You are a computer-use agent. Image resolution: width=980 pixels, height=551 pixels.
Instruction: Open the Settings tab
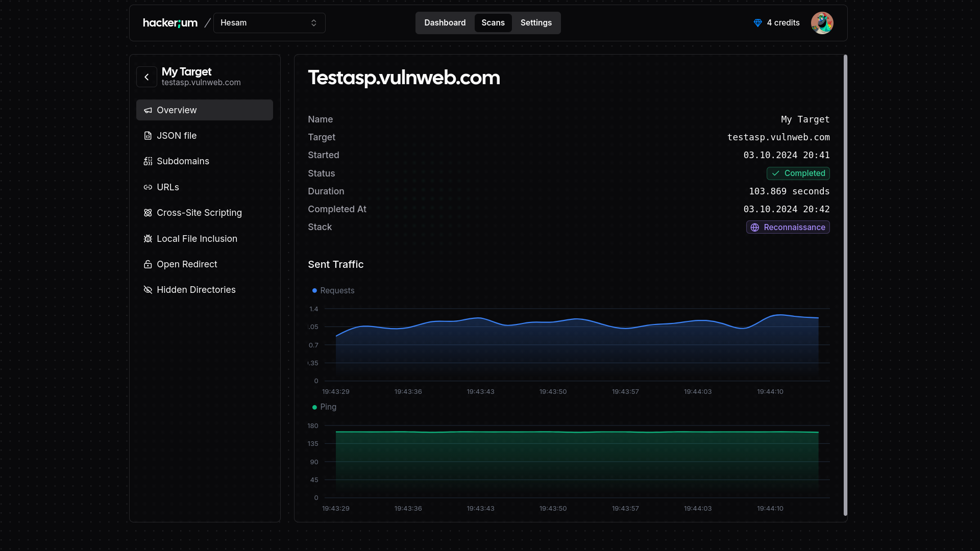(x=535, y=23)
